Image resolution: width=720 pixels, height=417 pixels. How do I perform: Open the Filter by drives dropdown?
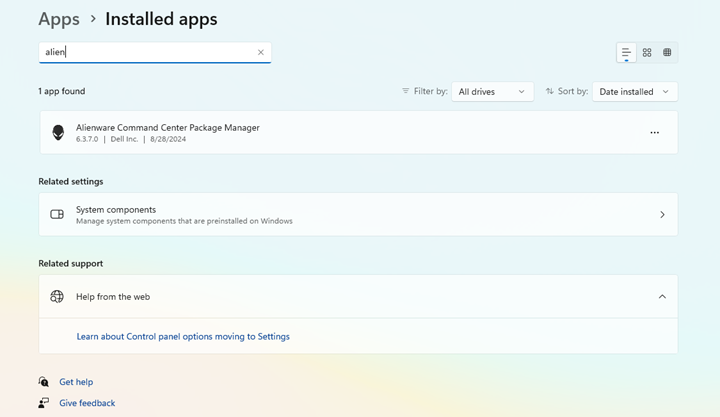click(492, 92)
